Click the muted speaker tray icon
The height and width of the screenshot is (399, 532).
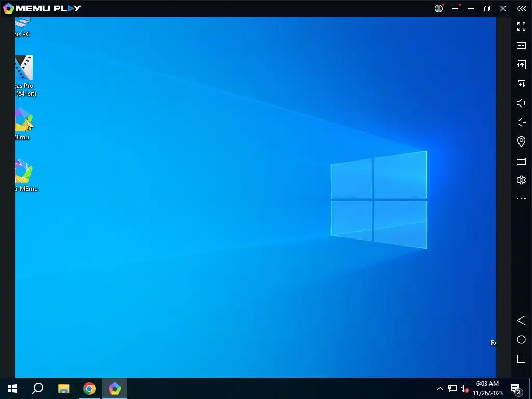click(464, 389)
